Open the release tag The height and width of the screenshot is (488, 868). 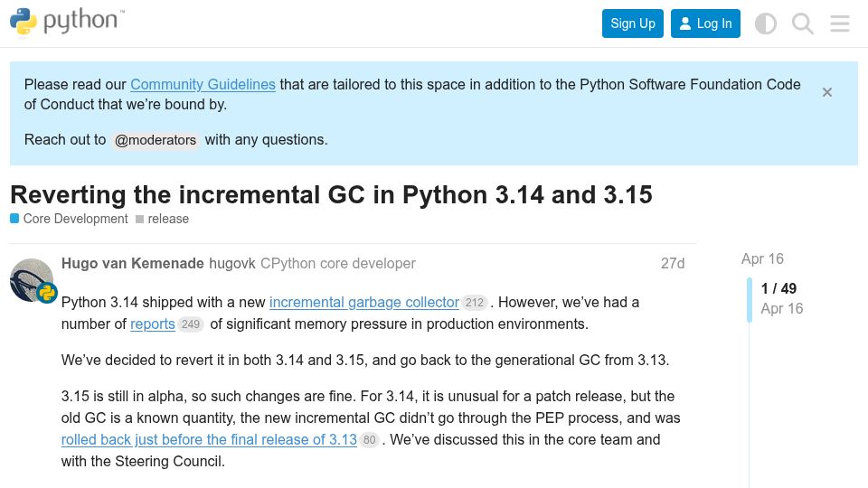162,219
